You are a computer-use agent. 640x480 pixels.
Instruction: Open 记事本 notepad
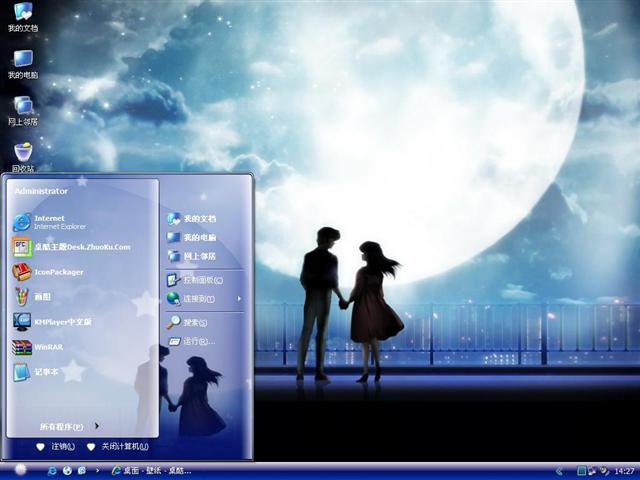36,372
